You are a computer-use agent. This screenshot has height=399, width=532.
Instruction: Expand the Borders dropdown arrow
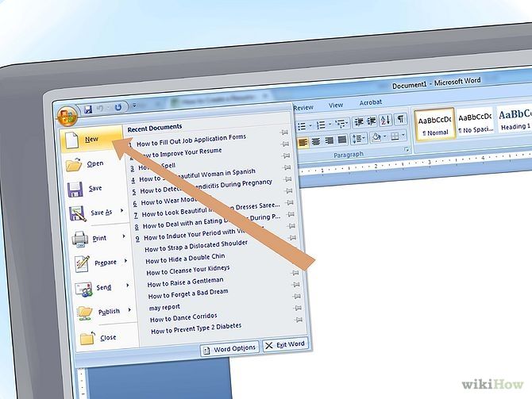pyautogui.click(x=403, y=136)
